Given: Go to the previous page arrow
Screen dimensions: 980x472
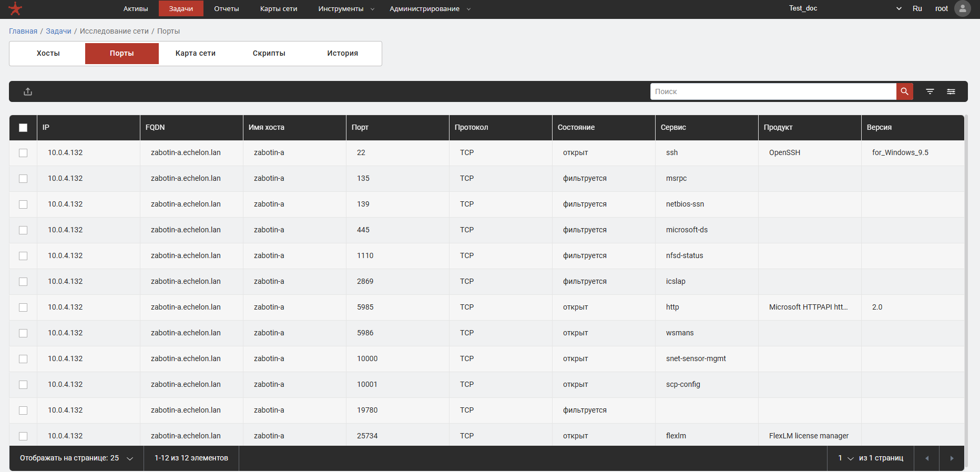Looking at the screenshot, I should [927, 458].
